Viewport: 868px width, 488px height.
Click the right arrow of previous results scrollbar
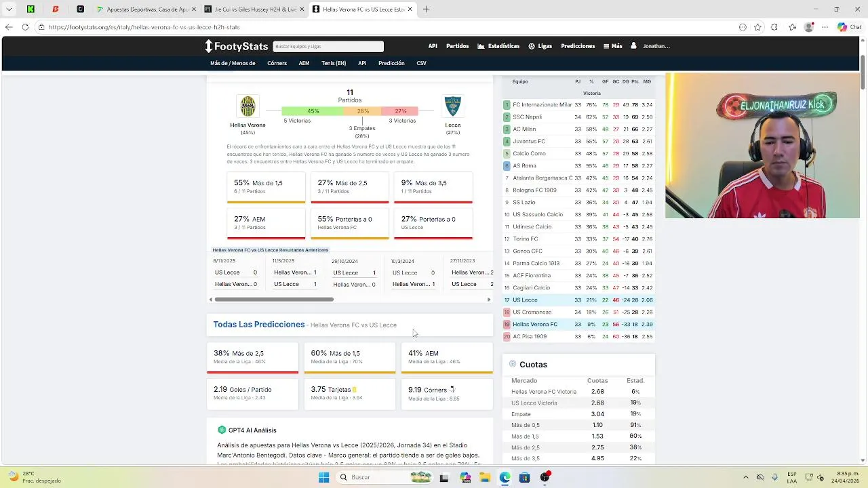click(x=489, y=300)
